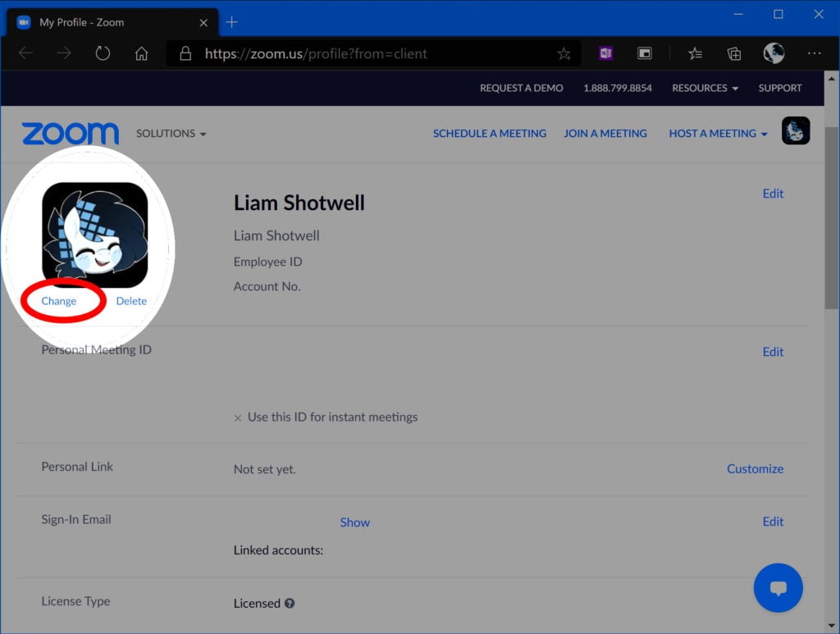840x634 pixels.
Task: Open the OneNote extension icon
Action: (x=606, y=53)
